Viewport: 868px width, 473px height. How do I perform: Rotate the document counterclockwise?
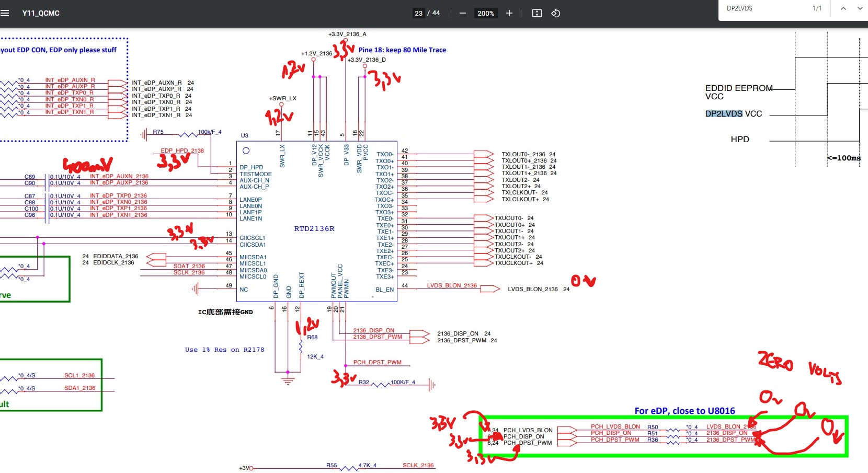(556, 13)
